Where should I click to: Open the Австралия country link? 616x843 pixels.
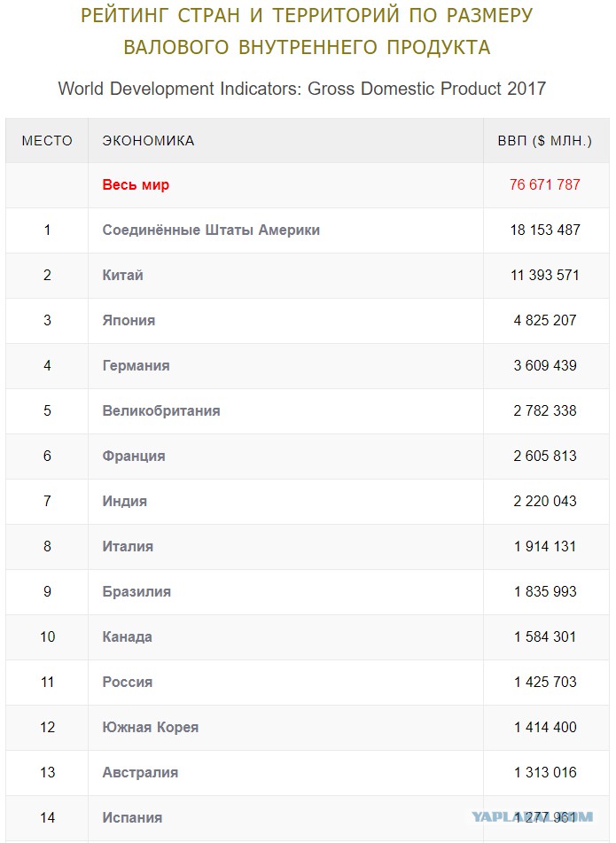tap(140, 772)
